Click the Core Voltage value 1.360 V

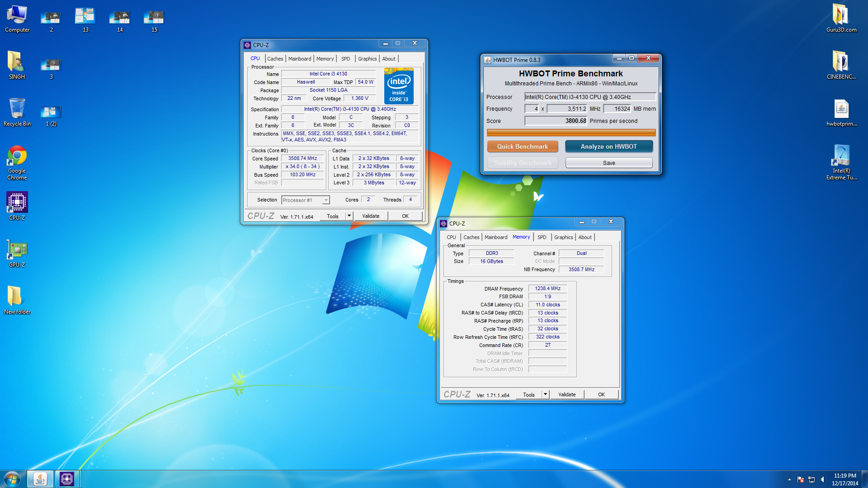point(360,98)
